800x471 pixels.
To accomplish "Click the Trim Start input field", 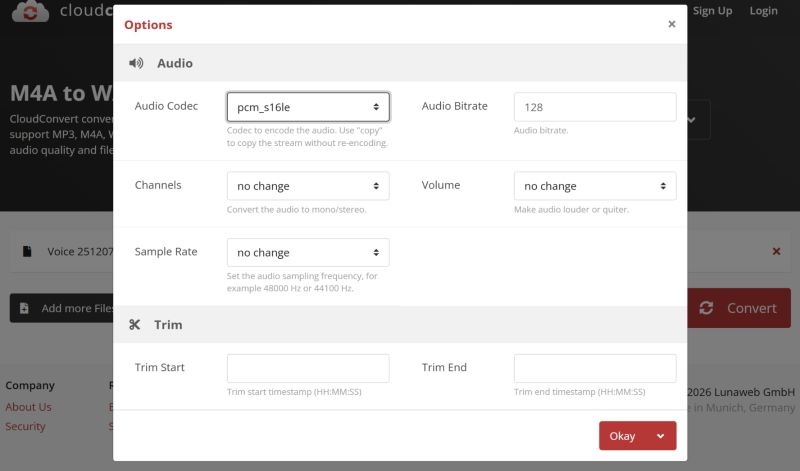I will (308, 368).
